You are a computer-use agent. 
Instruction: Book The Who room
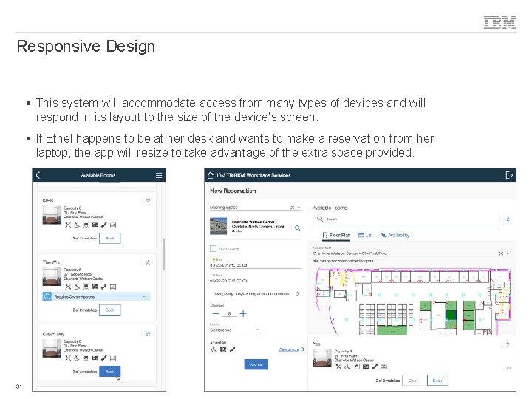[x=109, y=310]
